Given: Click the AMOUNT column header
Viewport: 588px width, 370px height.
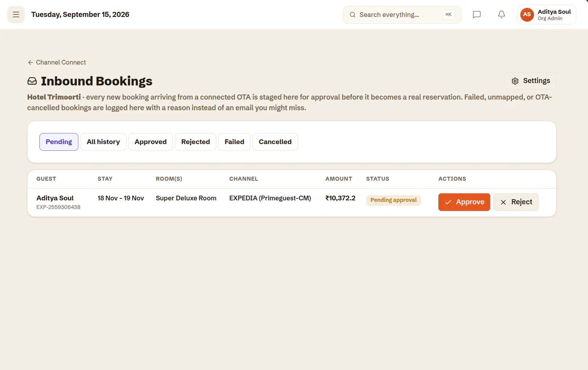Looking at the screenshot, I should 339,179.
